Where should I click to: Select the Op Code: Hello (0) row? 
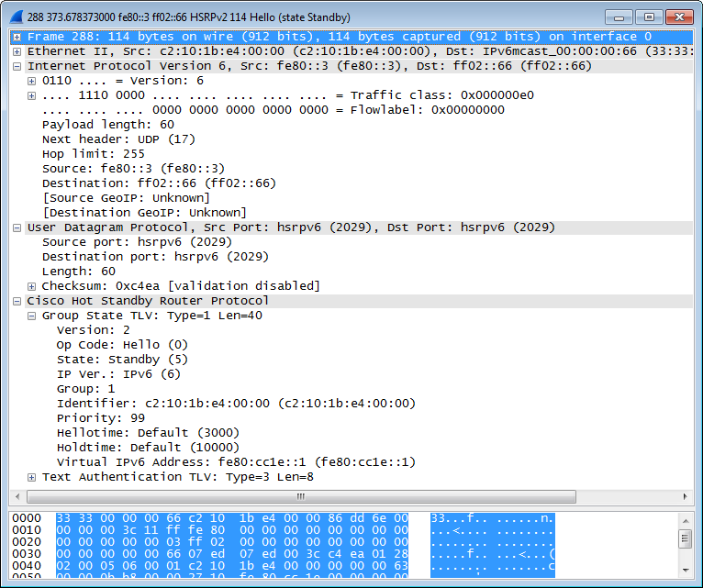[x=122, y=345]
